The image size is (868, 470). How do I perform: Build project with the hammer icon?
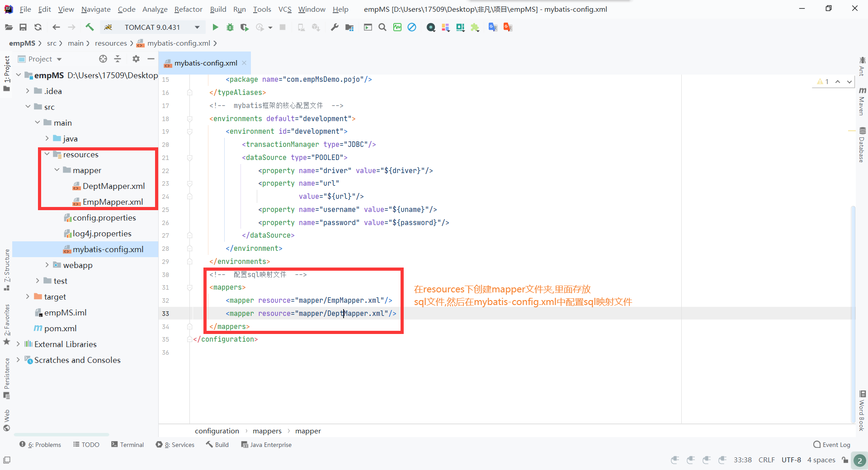90,27
